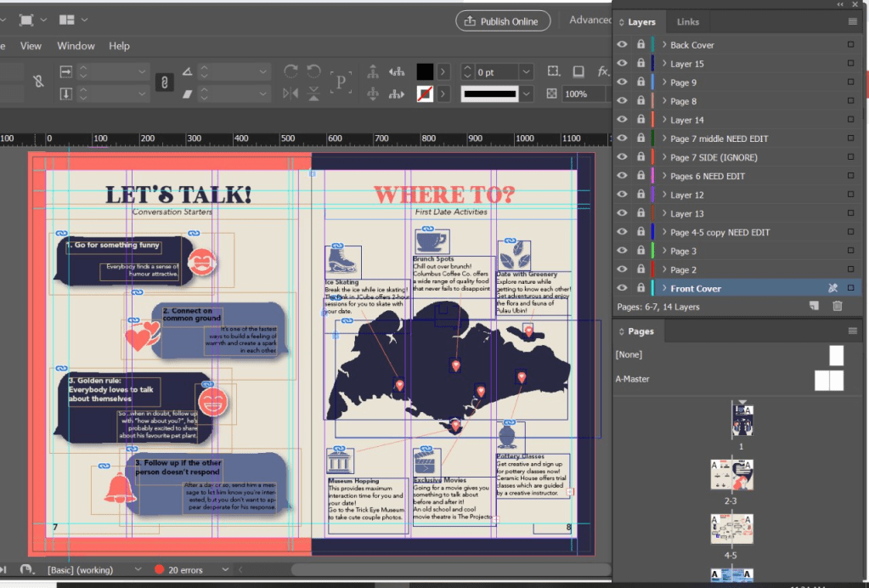Screen dimensions: 869x588
Task: Open the Window menu
Action: [76, 46]
